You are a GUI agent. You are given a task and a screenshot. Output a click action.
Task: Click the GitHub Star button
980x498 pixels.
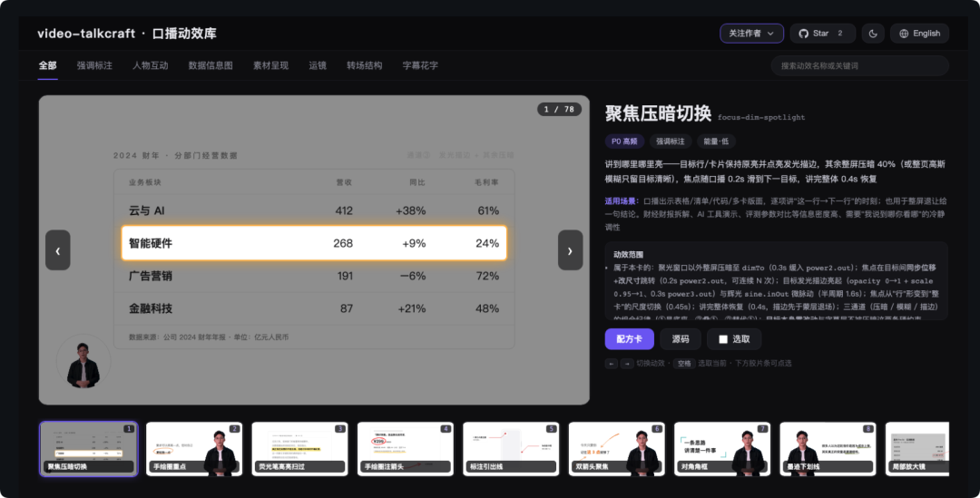click(822, 34)
